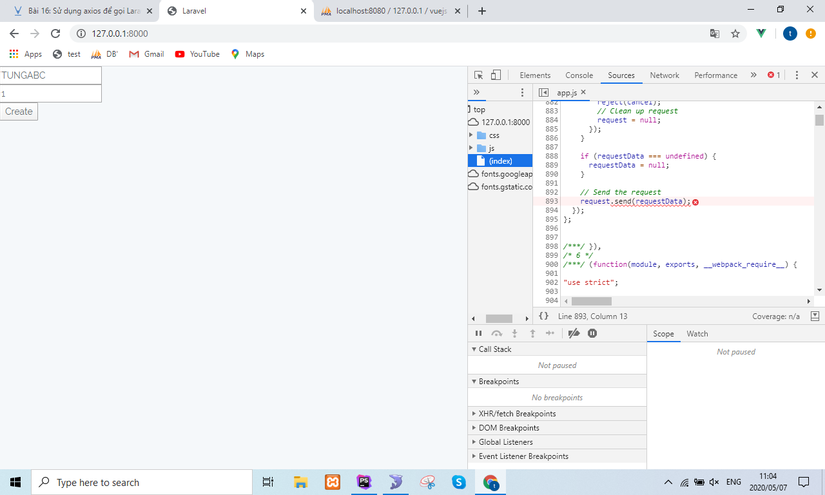Click the hide navigator sidebar icon

point(543,92)
